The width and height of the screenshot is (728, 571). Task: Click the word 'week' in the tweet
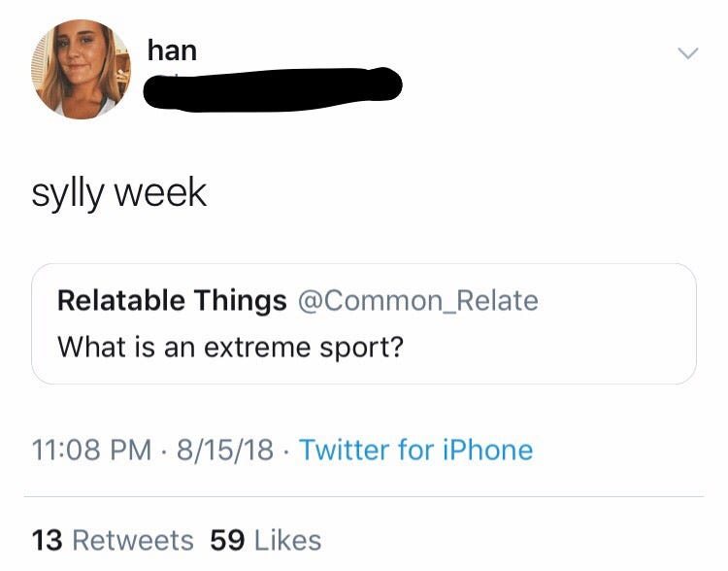click(161, 192)
